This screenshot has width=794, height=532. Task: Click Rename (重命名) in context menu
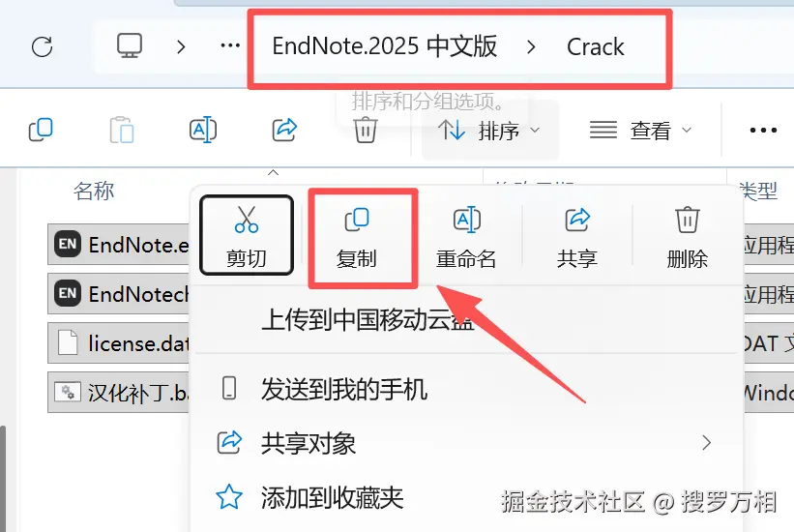pyautogui.click(x=466, y=236)
